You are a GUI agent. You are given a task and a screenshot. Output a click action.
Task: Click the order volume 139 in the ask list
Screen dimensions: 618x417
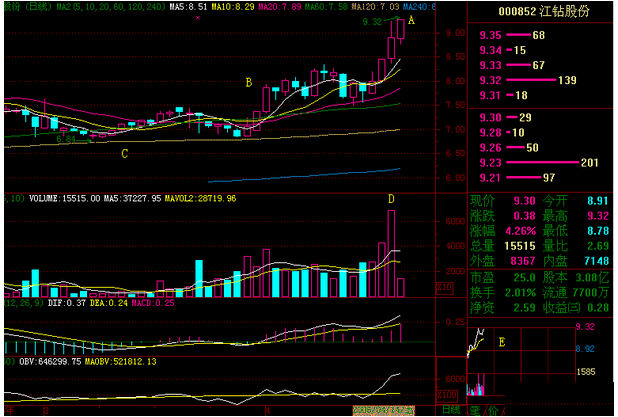coord(567,80)
